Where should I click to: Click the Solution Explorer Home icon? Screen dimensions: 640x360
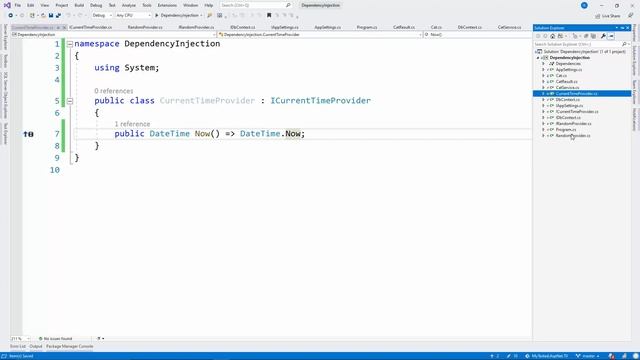click(553, 36)
